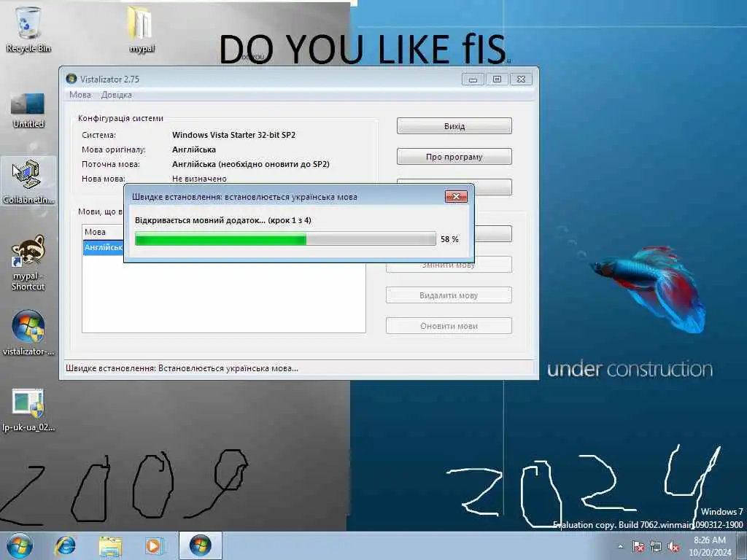Click the Видалити мову button
Image resolution: width=747 pixels, height=560 pixels.
(x=449, y=295)
